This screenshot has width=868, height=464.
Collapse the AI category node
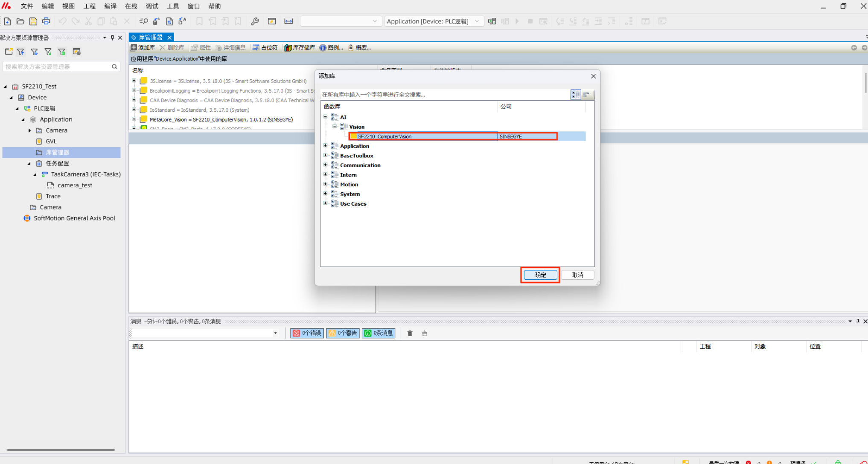tap(326, 117)
